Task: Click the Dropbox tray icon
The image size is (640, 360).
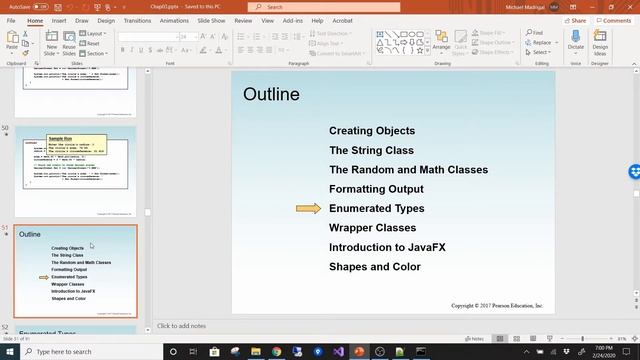Action: (567, 351)
